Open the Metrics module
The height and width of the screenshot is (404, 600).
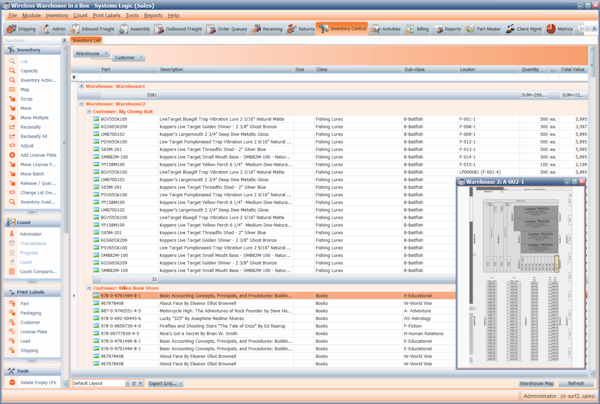(x=559, y=29)
